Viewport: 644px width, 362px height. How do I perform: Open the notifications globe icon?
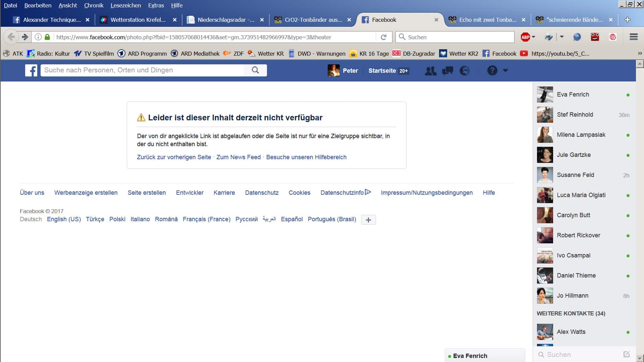465,71
